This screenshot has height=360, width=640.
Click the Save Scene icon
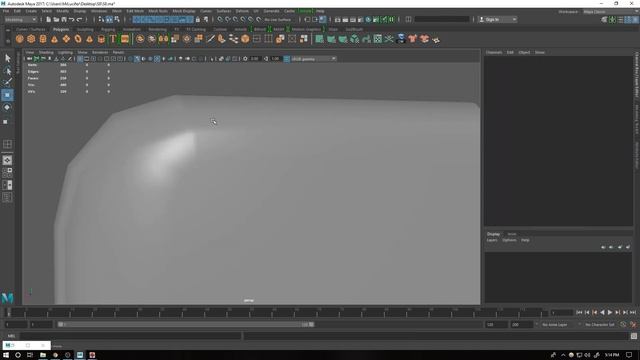(x=64, y=20)
